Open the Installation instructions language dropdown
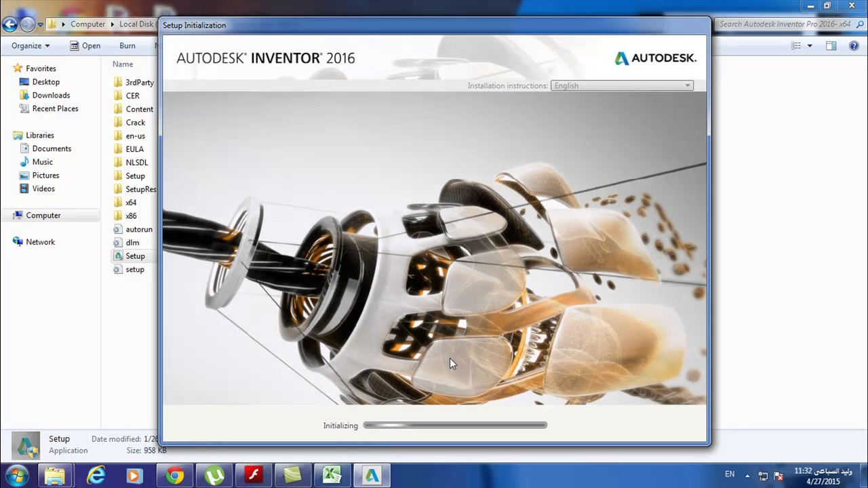 [622, 85]
